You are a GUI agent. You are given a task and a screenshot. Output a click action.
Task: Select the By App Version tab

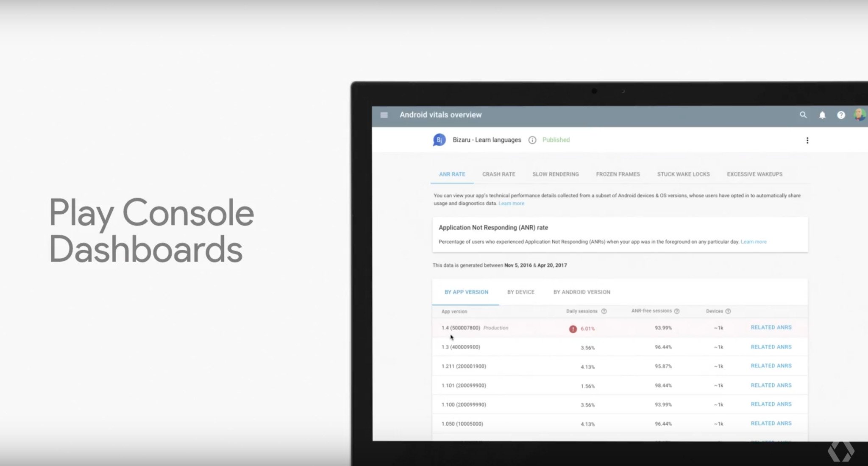(x=466, y=292)
